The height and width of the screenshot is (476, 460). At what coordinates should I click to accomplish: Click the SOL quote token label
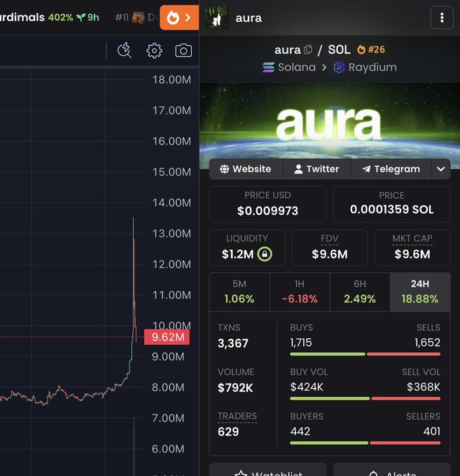(339, 50)
